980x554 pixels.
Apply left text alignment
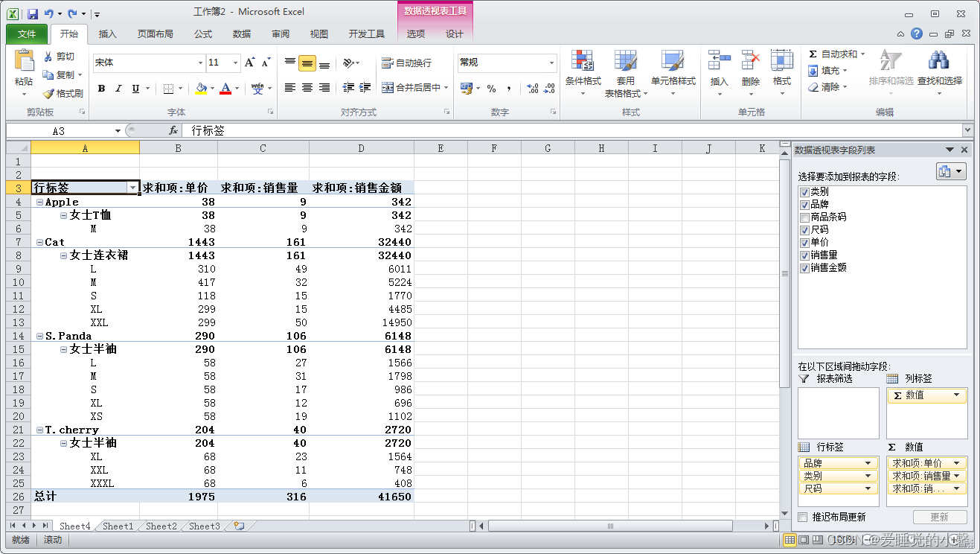click(x=290, y=88)
